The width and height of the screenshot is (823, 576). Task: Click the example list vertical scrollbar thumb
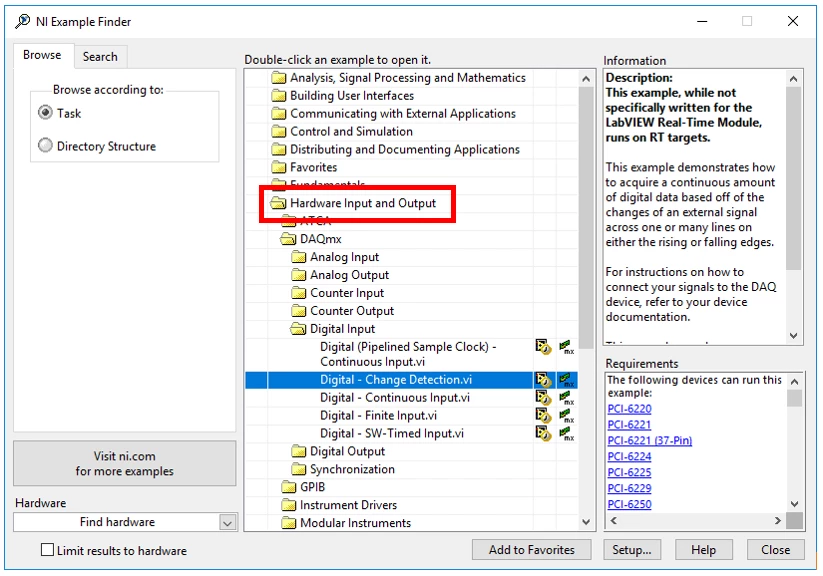click(586, 218)
